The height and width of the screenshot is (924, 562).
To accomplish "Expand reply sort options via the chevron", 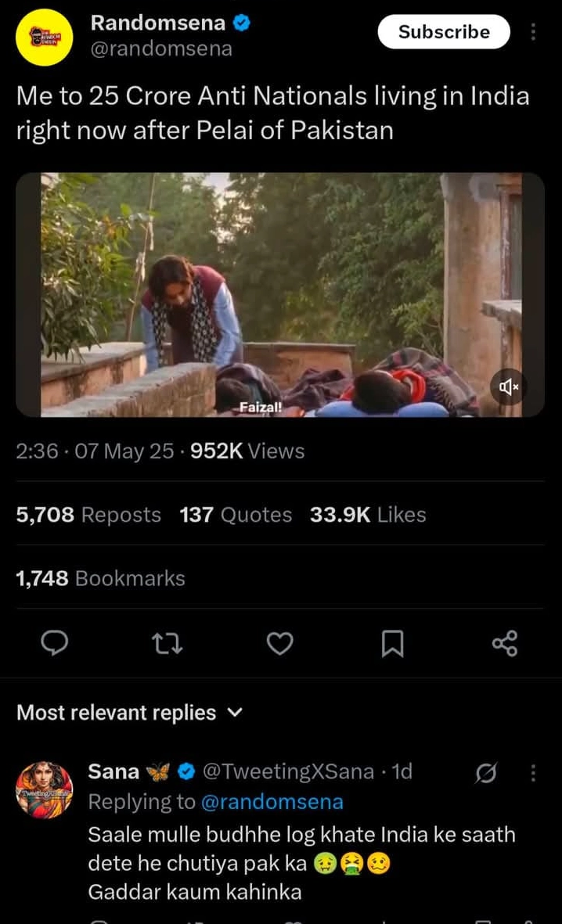I will pyautogui.click(x=233, y=714).
